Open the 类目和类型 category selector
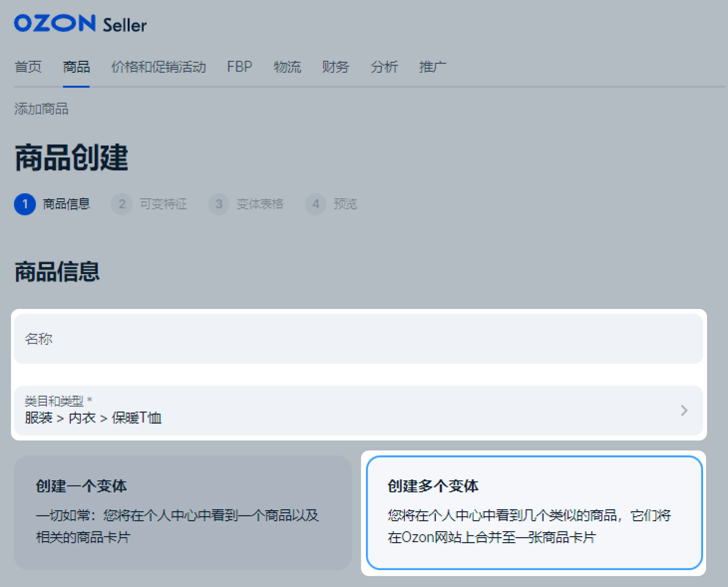Viewport: 728px width, 587px height. tap(359, 410)
